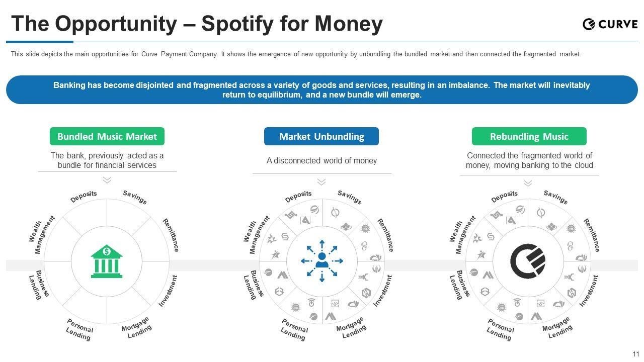Click Savings label on the middle wheel
Viewport: 644px width, 362px height.
tap(350, 197)
